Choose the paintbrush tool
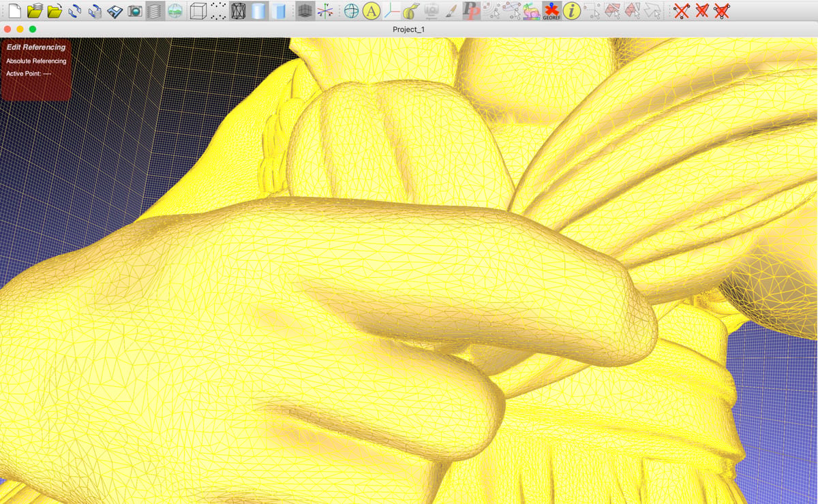The width and height of the screenshot is (818, 504). [x=451, y=10]
